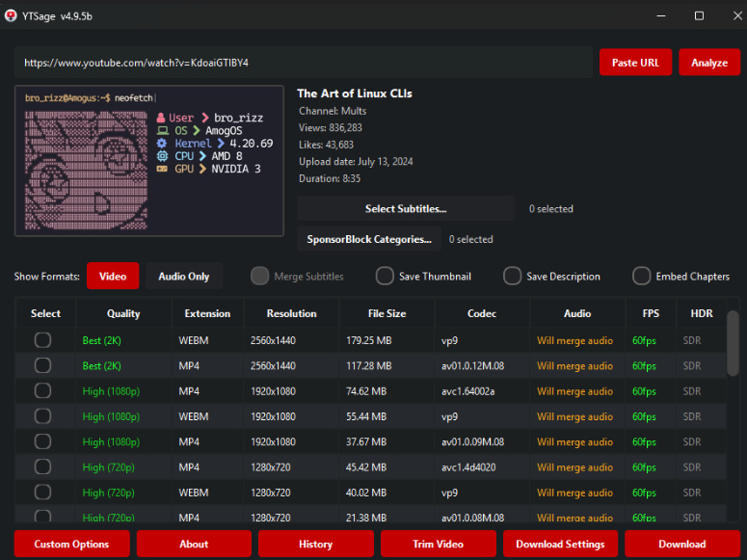Open Custom Options
This screenshot has height=560, width=747.
(72, 544)
